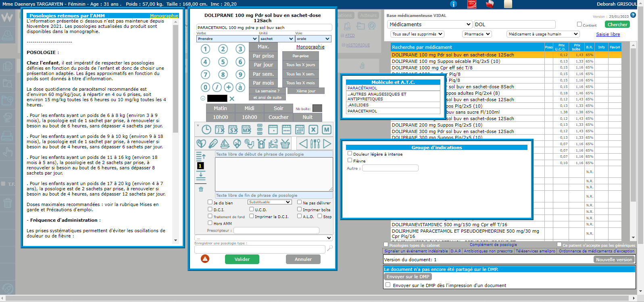The width and height of the screenshot is (644, 302).
Task: Click the orange warning triangle icon
Action: 205,259
